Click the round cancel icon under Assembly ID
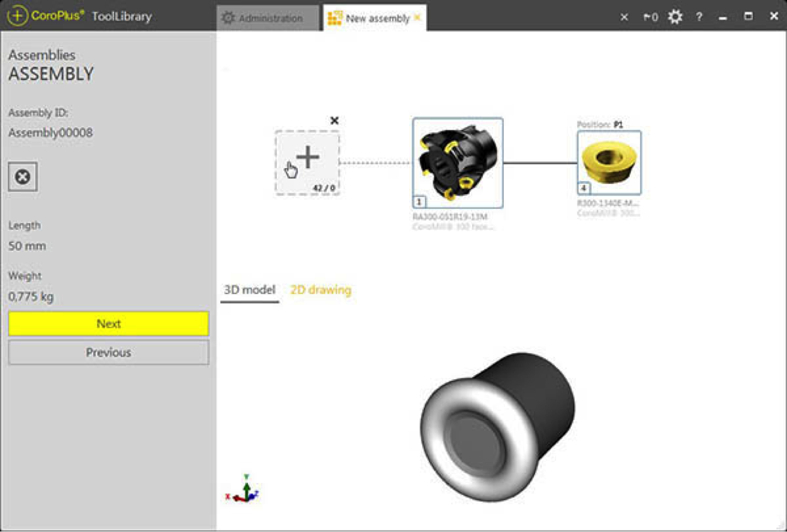Screen dimensions: 787x532 (x=23, y=177)
